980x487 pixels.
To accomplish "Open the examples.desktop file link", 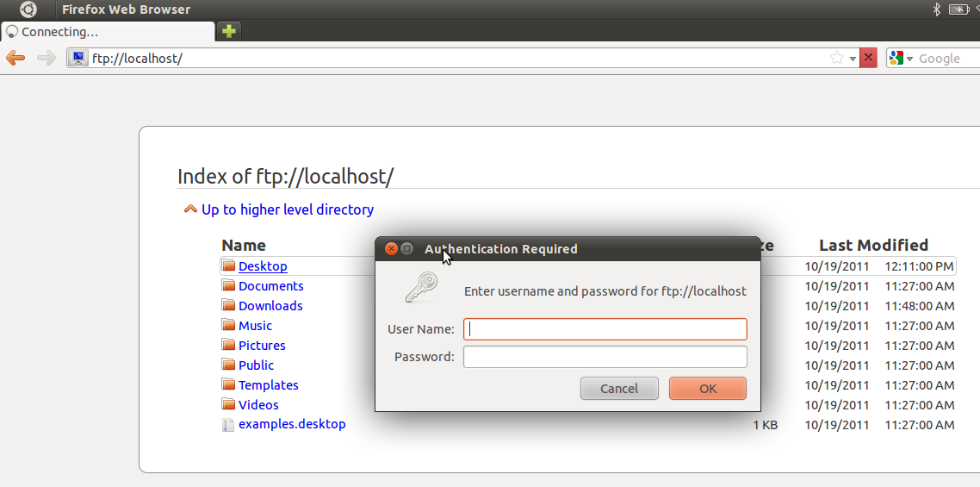I will coord(292,424).
